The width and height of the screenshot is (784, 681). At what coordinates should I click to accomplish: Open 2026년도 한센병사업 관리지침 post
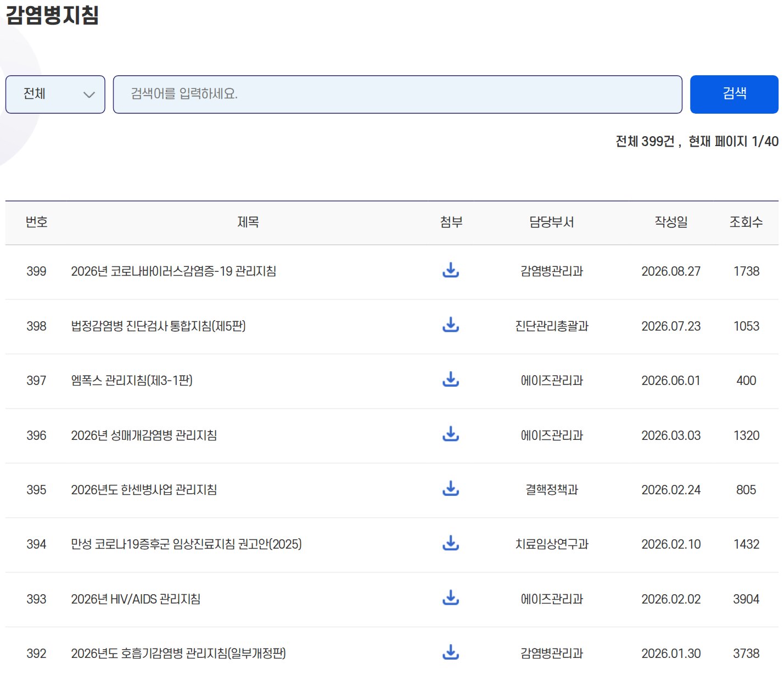click(144, 490)
